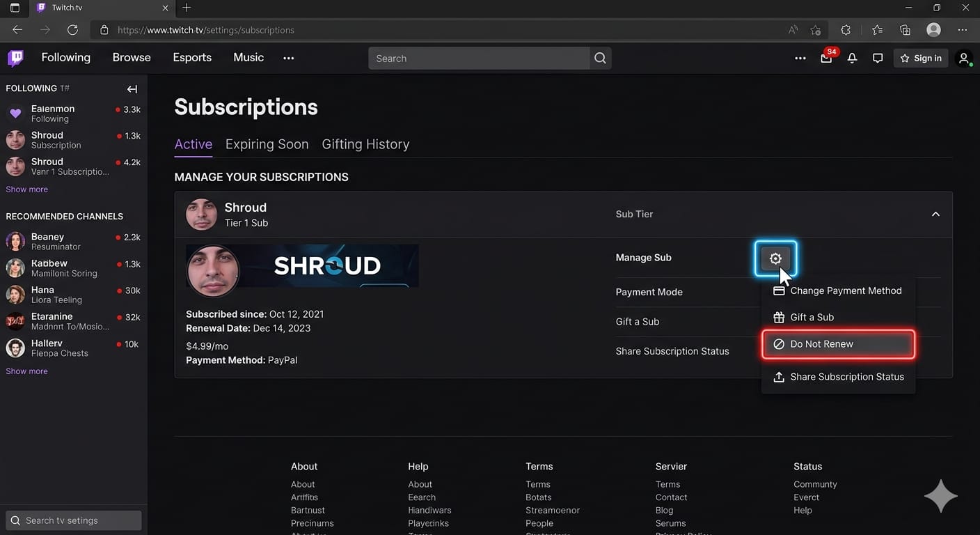Screen dimensions: 980x535
Task: Choose Change Payment Method from menu
Action: (838, 290)
